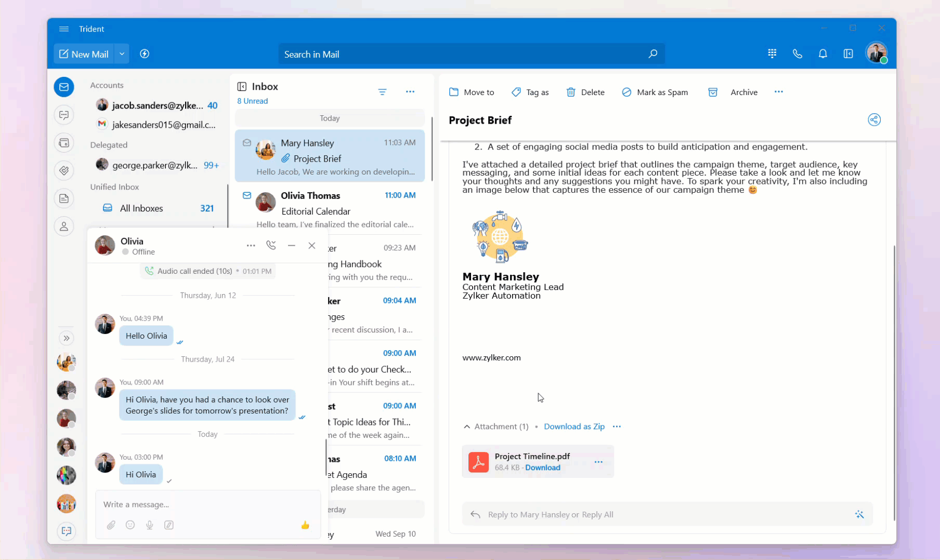
Task: Open All Inboxes unified folder
Action: pyautogui.click(x=158, y=208)
